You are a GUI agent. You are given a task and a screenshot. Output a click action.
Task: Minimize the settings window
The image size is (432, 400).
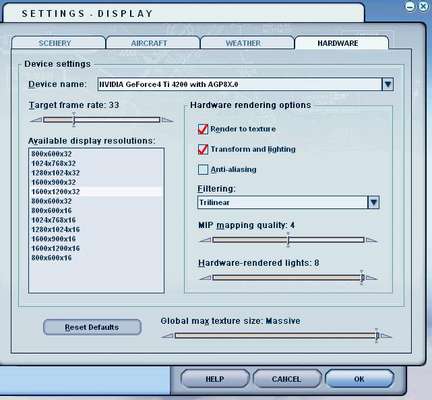pyautogui.click(x=410, y=6)
